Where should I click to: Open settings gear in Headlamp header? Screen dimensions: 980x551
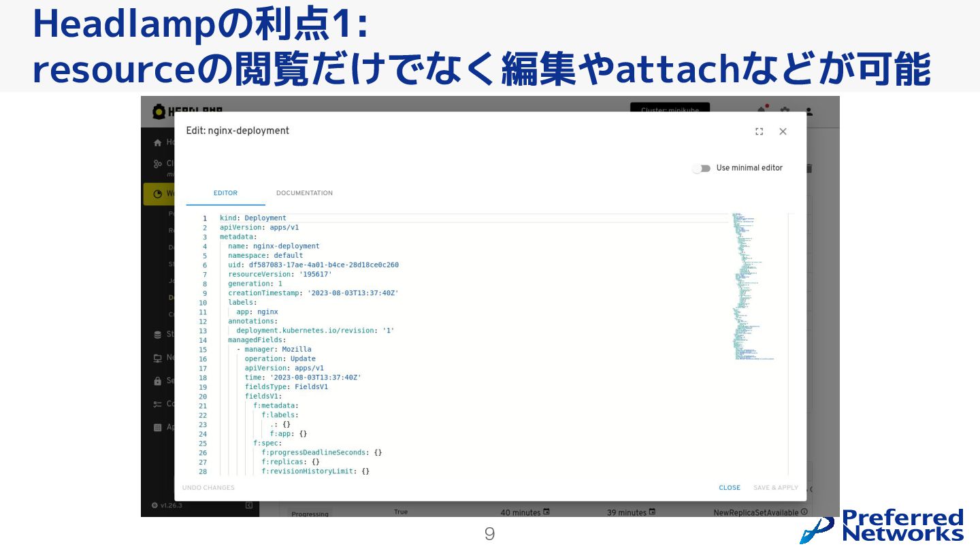785,112
